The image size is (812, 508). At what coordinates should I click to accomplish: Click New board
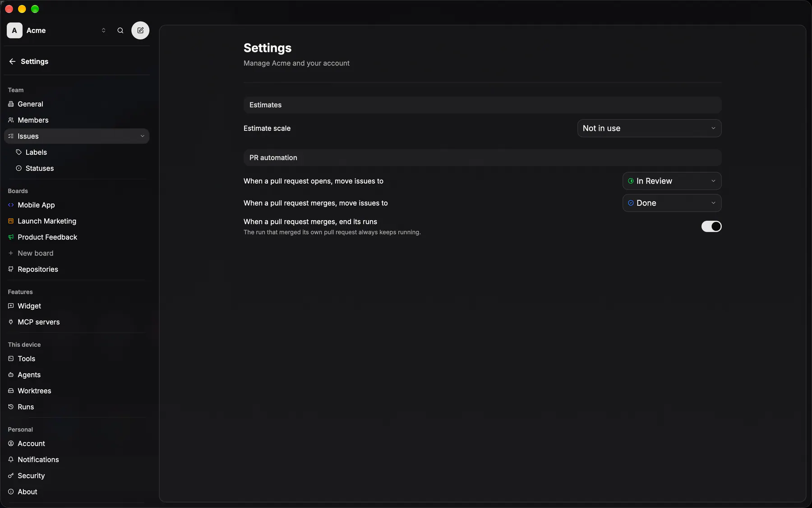[x=77, y=253]
